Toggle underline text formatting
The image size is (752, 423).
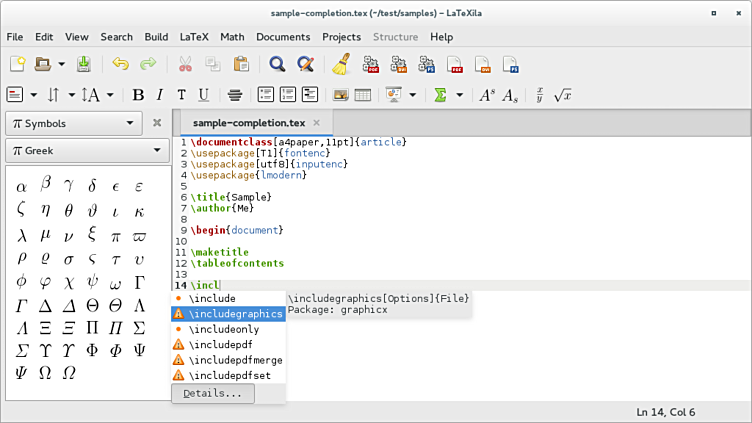(203, 95)
